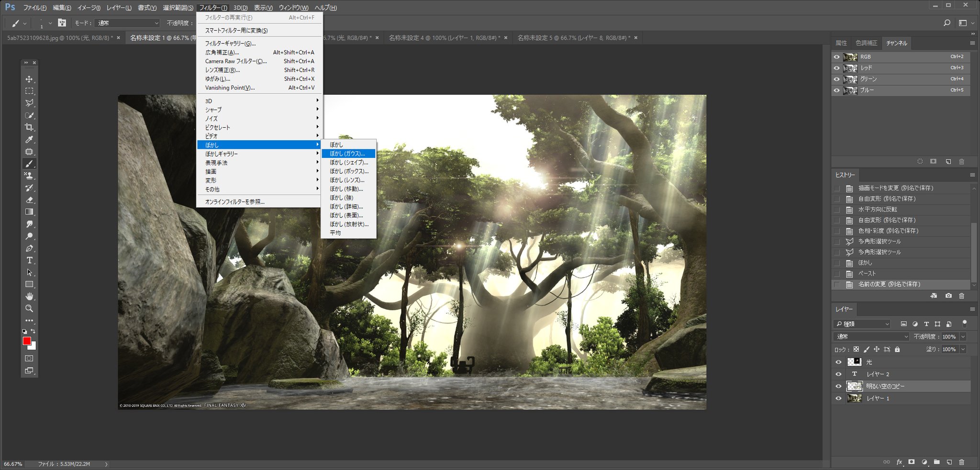
Task: Select the Brush tool in toolbox
Action: point(29,164)
